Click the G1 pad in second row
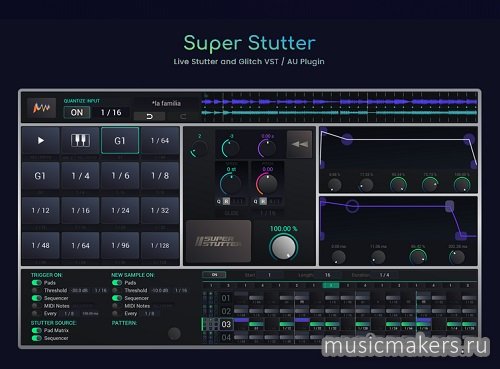 pyautogui.click(x=41, y=176)
